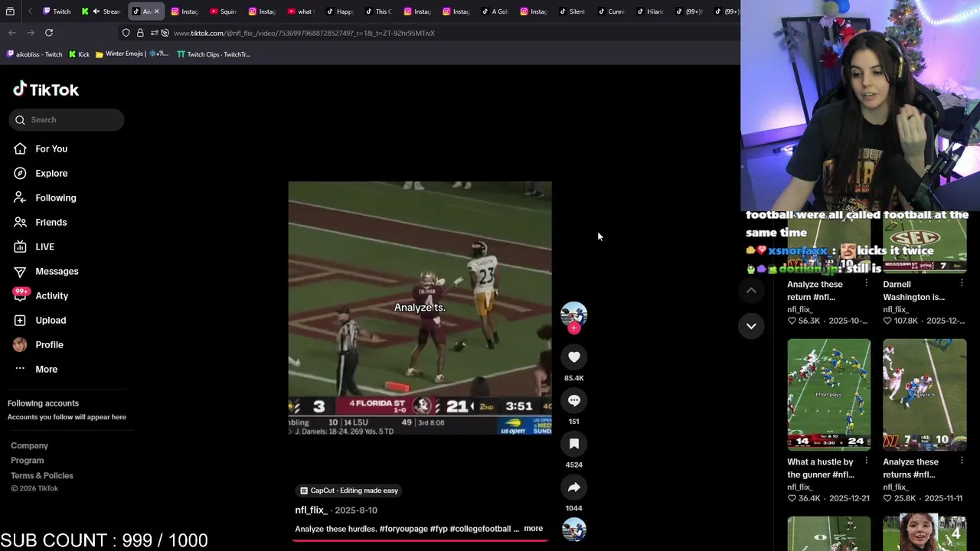The height and width of the screenshot is (551, 980).
Task: Switch to the 'Squirr' YouTube browser tab
Action: (x=222, y=11)
